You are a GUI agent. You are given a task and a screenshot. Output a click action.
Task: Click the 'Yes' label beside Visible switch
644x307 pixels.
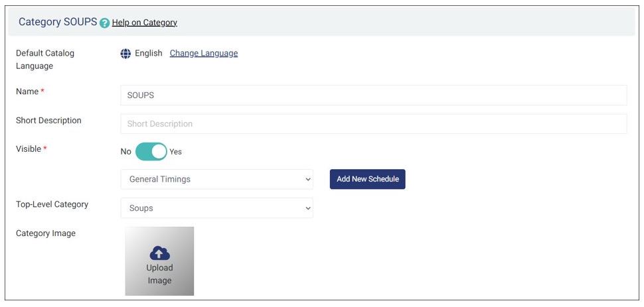coord(176,152)
